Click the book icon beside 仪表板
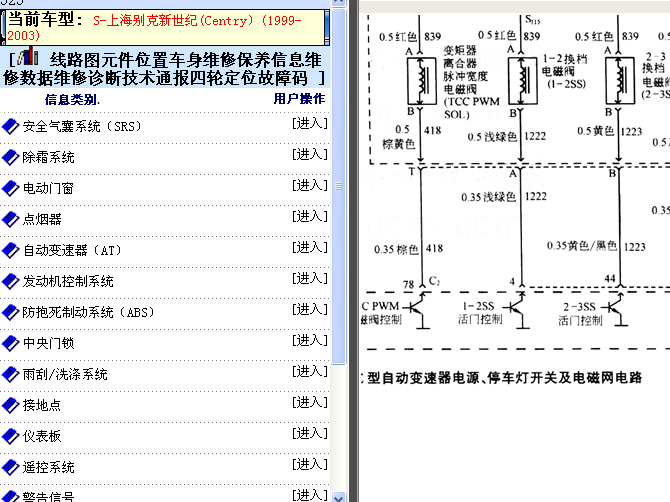The image size is (670, 502). (11, 436)
